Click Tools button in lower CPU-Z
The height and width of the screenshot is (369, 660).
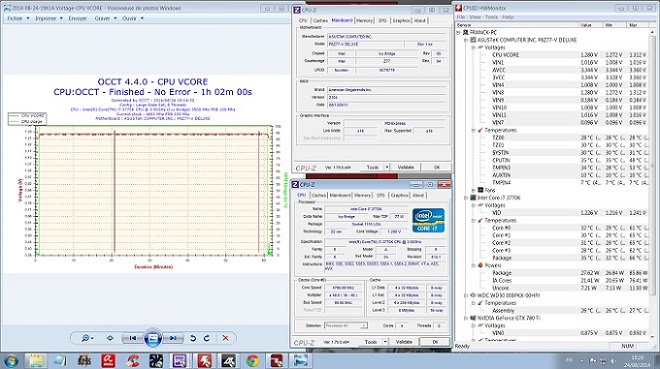(x=371, y=342)
